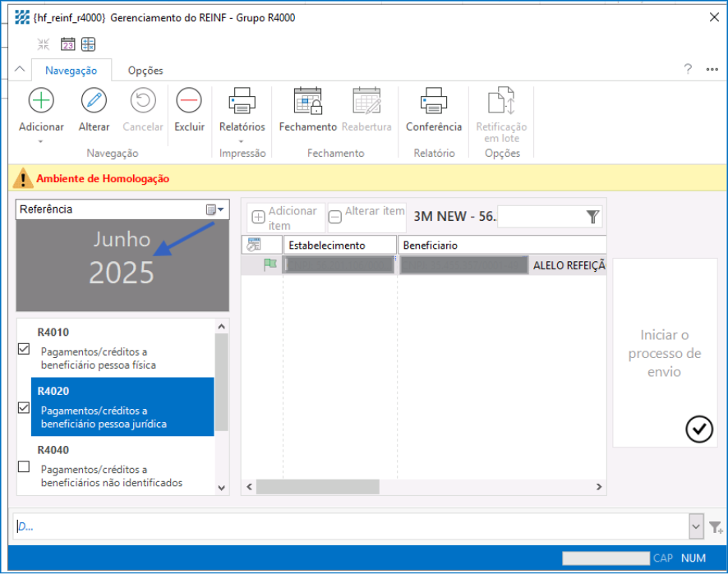Click the Fechamento calendar icon

307,101
